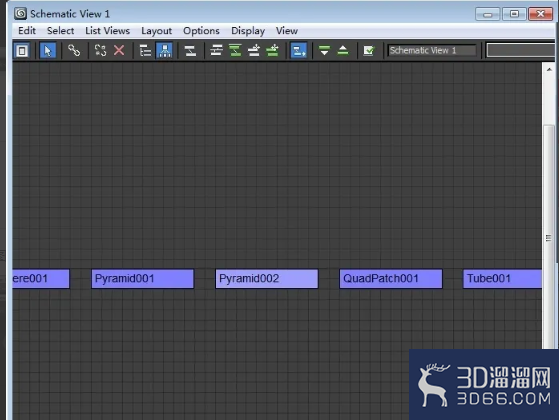Click the vertical scrollbar thumb
The height and width of the screenshot is (420, 559).
coord(549,237)
